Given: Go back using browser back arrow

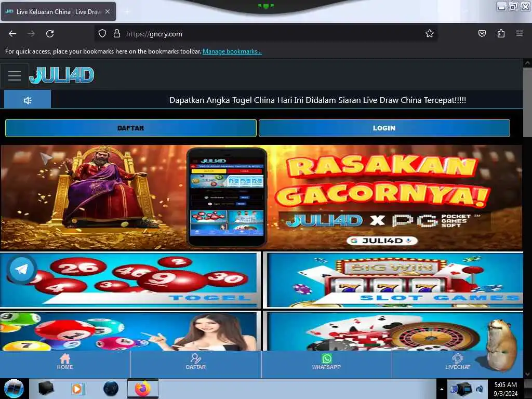Looking at the screenshot, I should click(12, 34).
